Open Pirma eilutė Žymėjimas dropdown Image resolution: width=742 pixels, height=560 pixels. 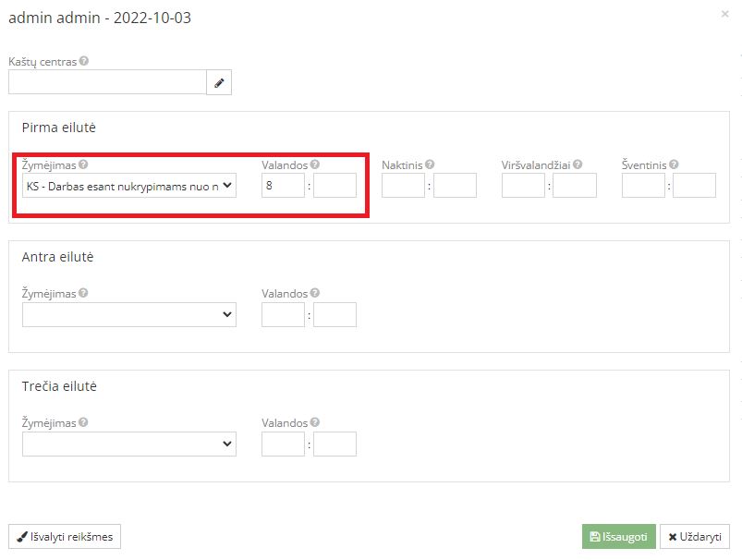(x=129, y=186)
